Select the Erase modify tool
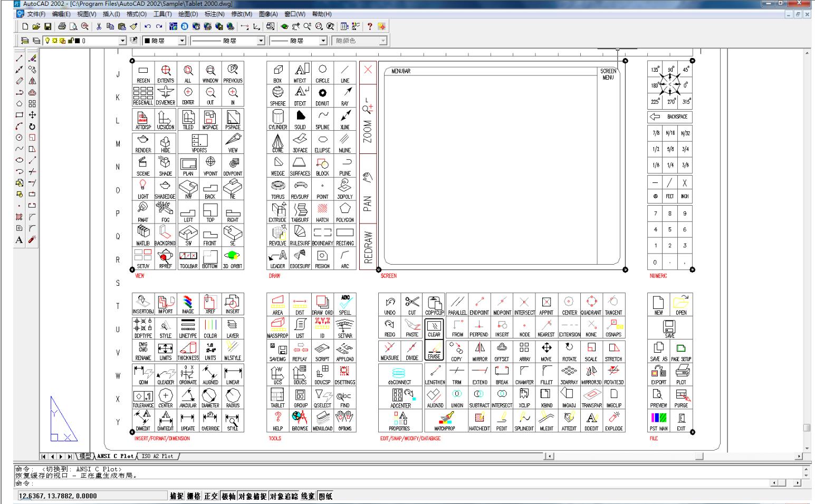 [32, 58]
